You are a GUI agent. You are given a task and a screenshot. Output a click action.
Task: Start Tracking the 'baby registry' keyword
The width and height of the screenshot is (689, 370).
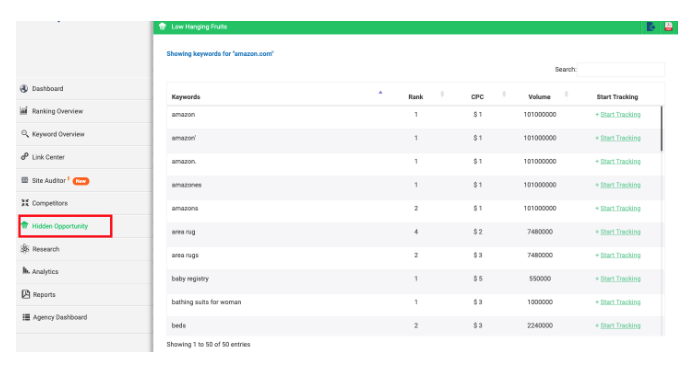[618, 279]
